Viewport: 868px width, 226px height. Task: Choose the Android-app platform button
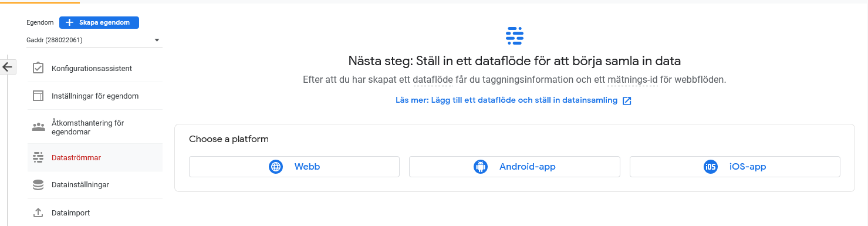coord(515,167)
